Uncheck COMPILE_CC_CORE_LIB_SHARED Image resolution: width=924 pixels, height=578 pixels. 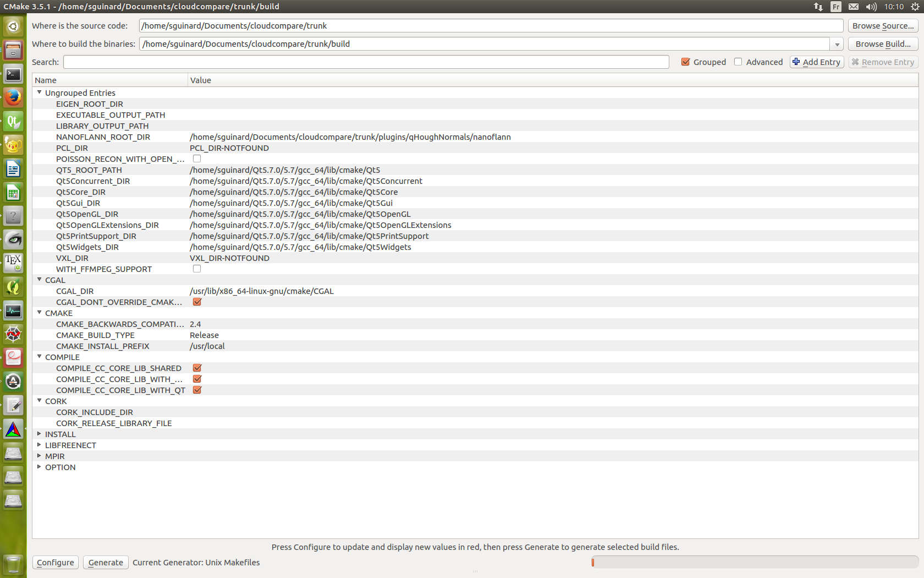click(x=197, y=368)
